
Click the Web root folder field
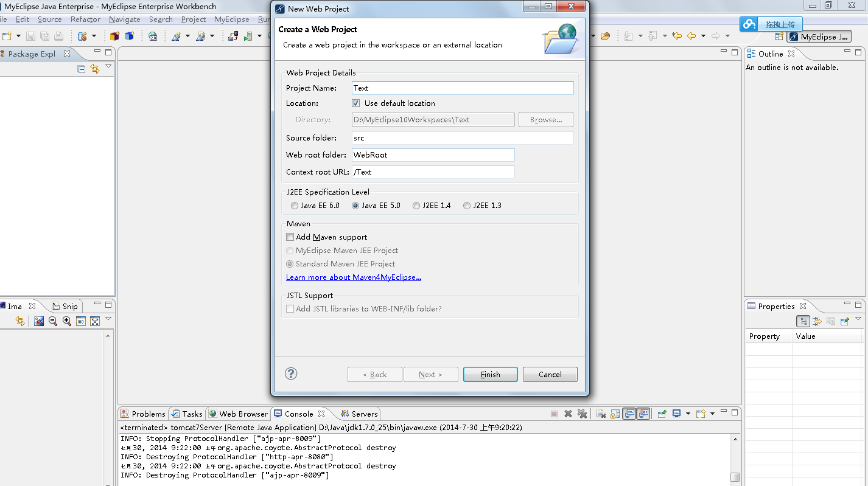(433, 155)
